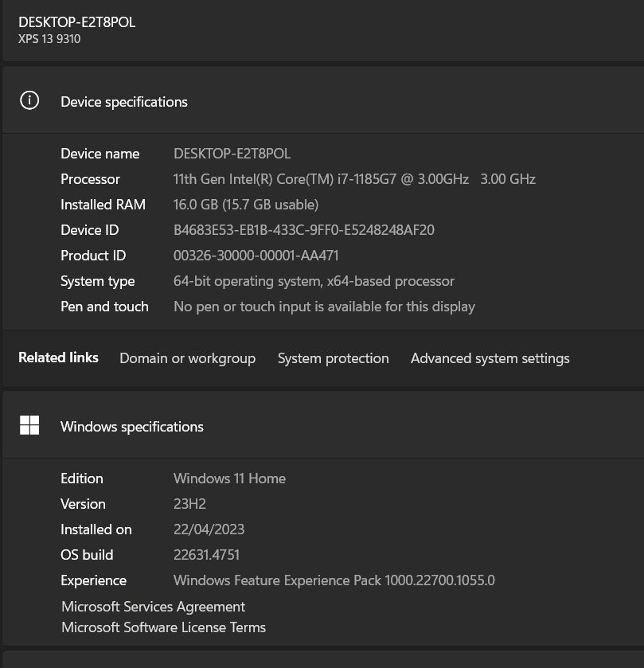Click the 64-bit System type value
The image size is (644, 668).
pos(314,281)
